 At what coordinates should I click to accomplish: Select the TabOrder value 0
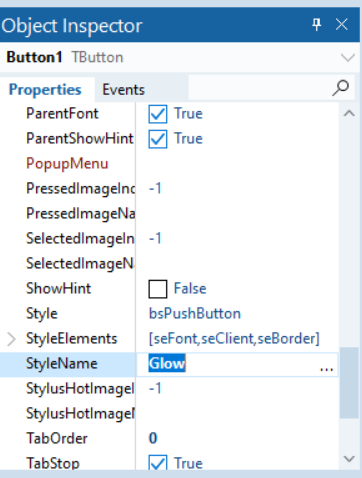click(x=153, y=438)
